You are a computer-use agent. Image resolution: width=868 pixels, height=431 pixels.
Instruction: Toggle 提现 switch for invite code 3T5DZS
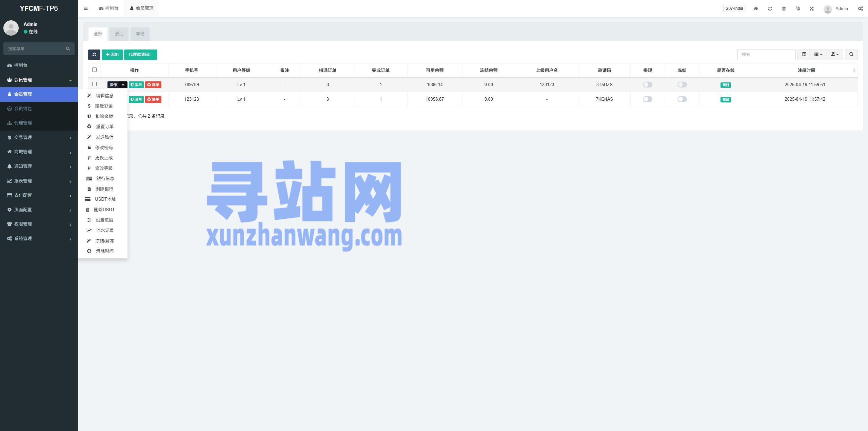pos(648,85)
